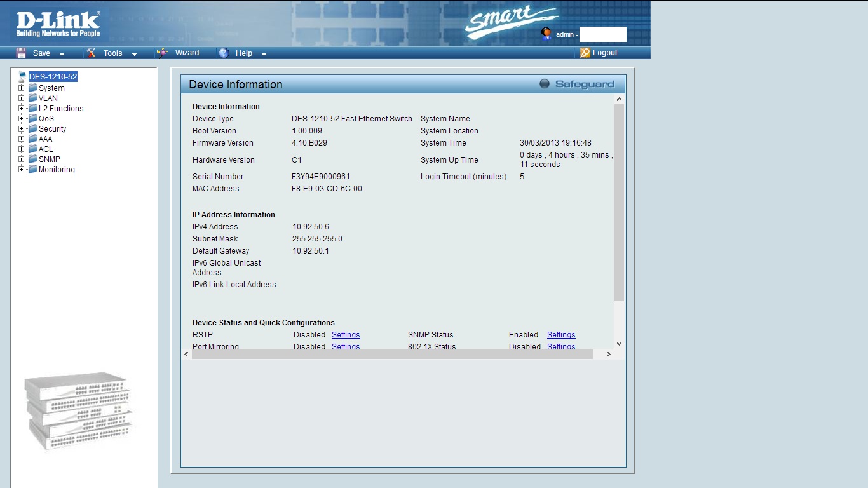The width and height of the screenshot is (868, 488).
Task: Click the admin user avatar icon
Action: (546, 34)
